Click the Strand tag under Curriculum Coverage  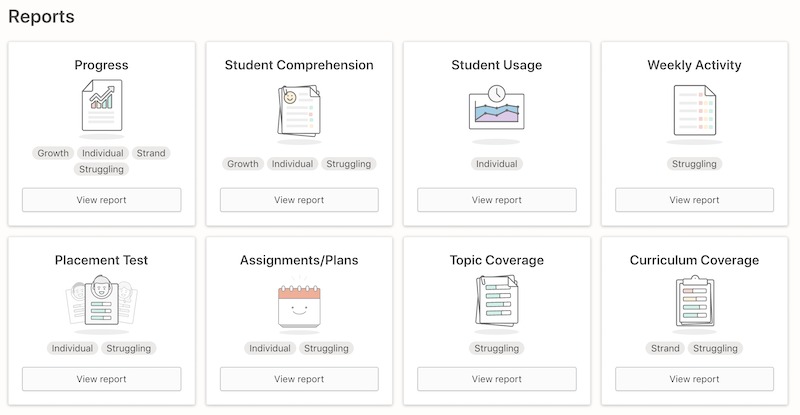point(665,349)
